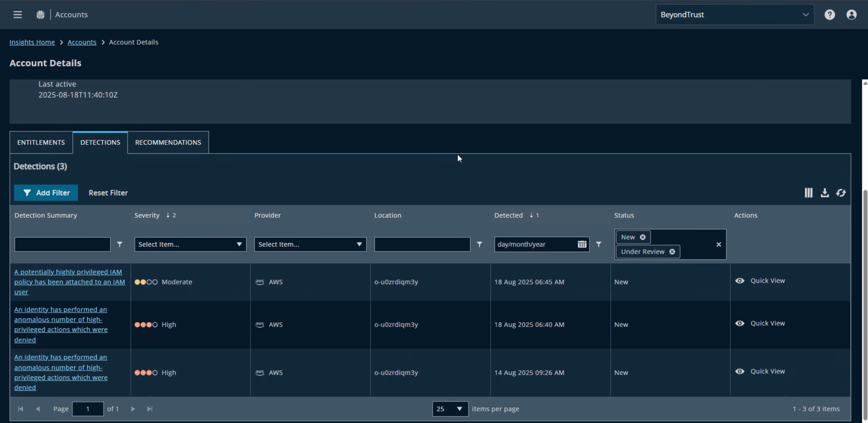Click the help question mark icon
Viewport: 868px width, 423px height.
click(x=830, y=15)
